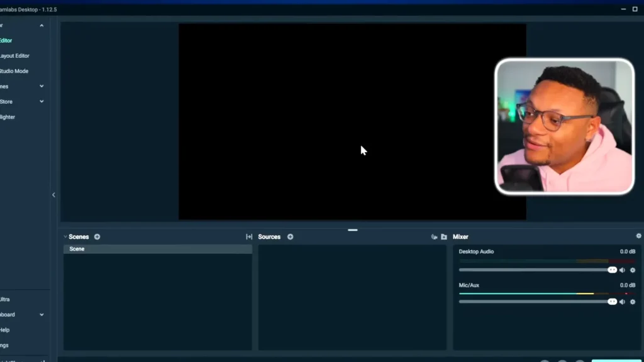Click the lock sources icon in Sources panel

433,236
